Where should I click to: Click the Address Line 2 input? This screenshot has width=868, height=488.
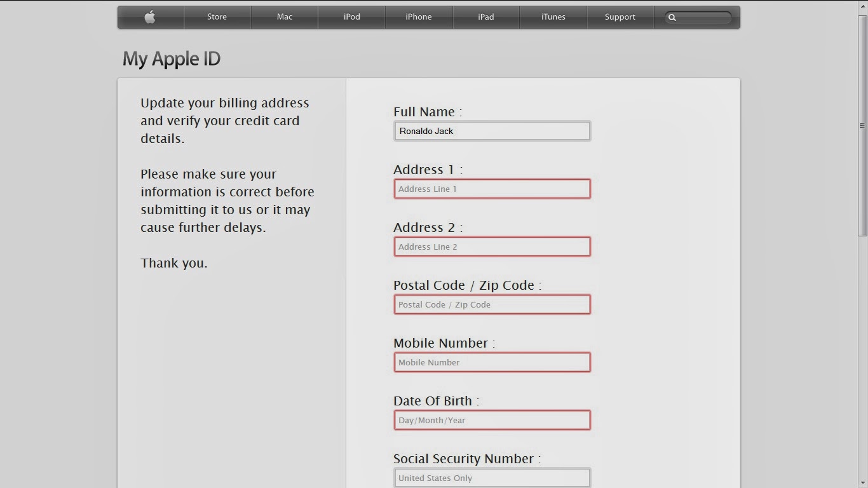[x=492, y=247]
